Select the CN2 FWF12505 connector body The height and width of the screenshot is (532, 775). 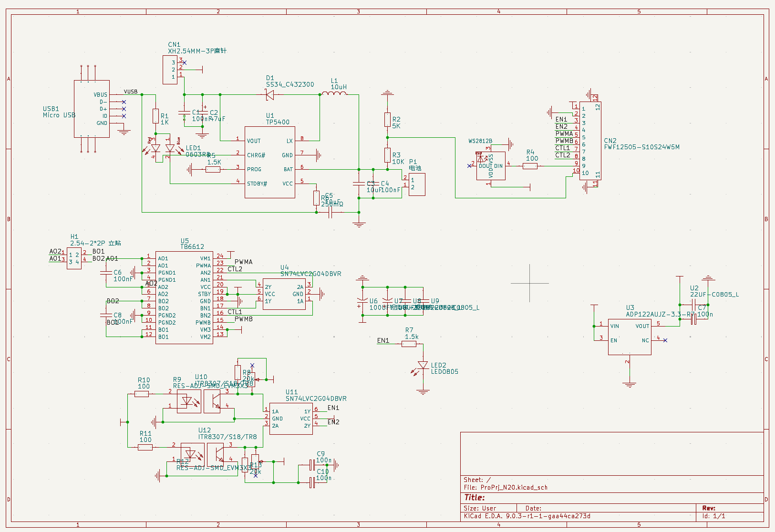(590, 141)
